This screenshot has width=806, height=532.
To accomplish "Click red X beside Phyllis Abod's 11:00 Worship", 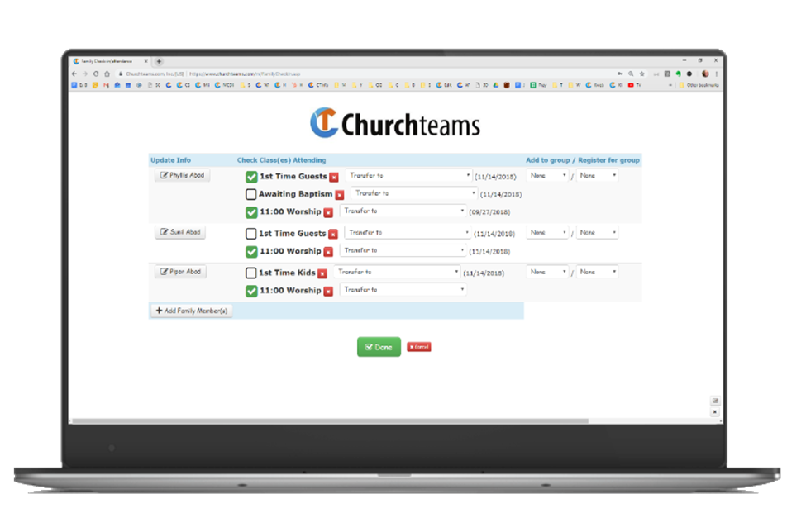I will pos(328,212).
